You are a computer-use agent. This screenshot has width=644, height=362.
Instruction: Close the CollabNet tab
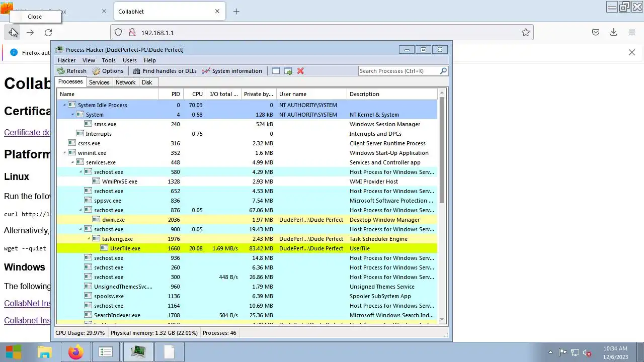coord(217,12)
